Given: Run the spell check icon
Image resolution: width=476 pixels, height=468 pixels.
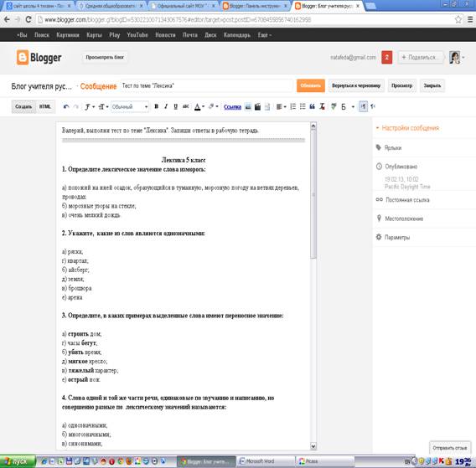Looking at the screenshot, I should [334, 106].
